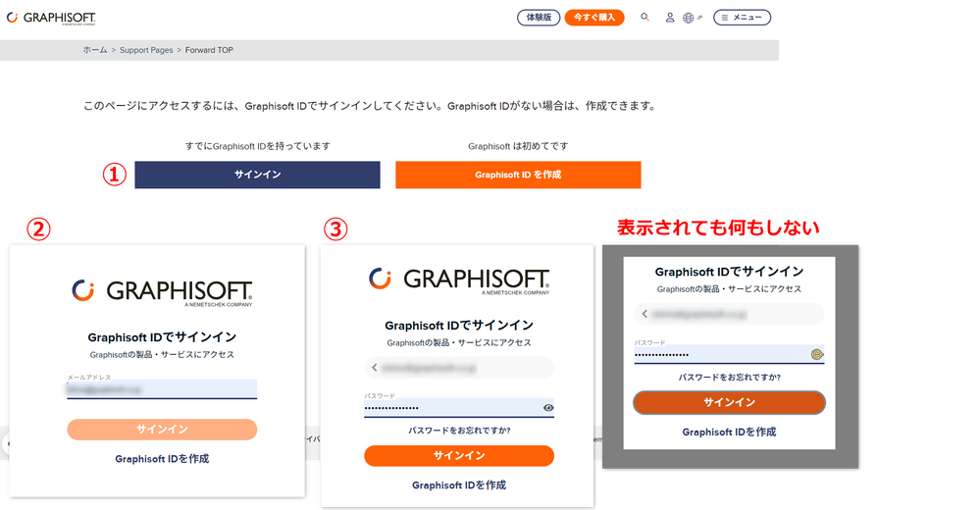Click email address field in panel 2

pyautogui.click(x=162, y=388)
